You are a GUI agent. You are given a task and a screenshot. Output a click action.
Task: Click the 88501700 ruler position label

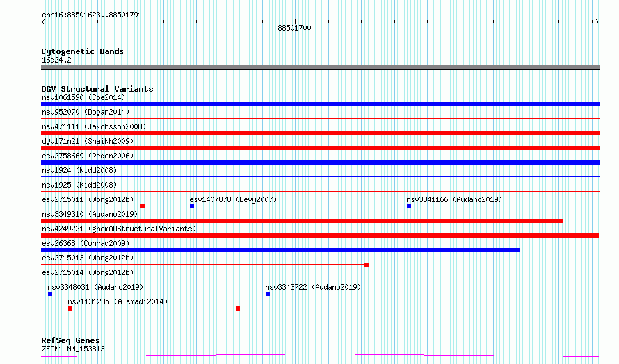[294, 28]
